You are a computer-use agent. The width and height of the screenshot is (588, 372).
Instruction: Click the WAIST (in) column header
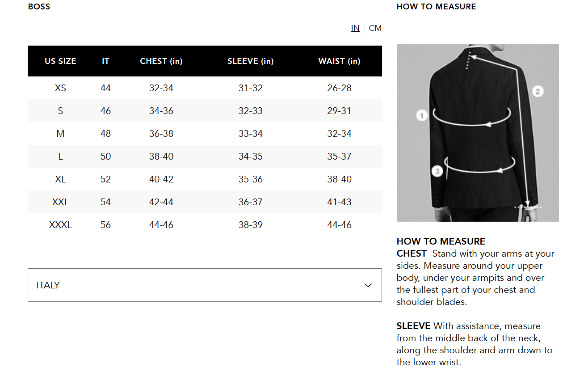point(339,61)
